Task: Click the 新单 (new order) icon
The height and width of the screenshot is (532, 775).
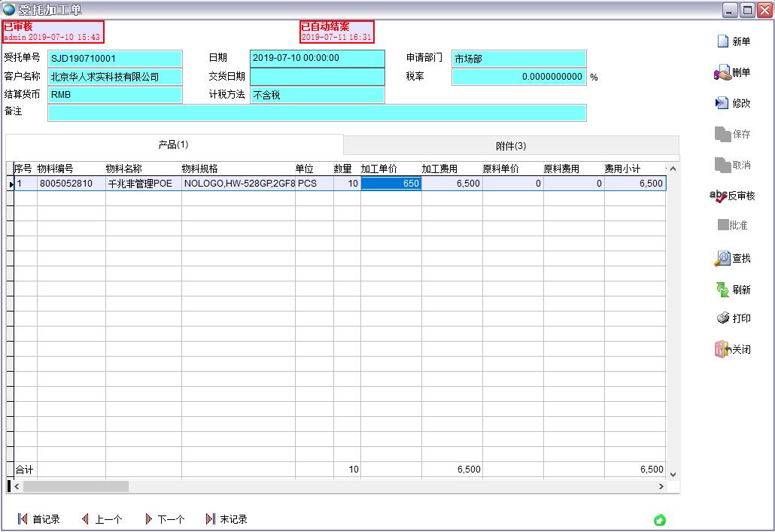Action: tap(722, 42)
